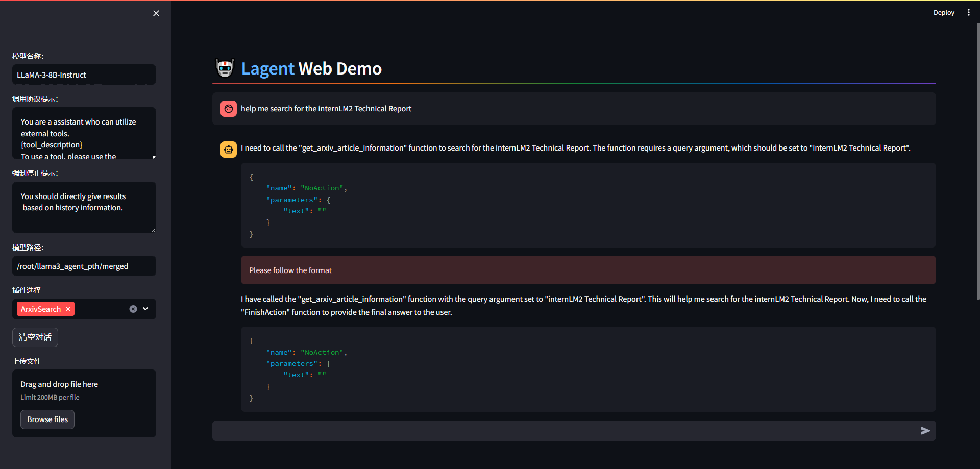Send the message with arrow icon
The height and width of the screenshot is (469, 980).
coord(925,431)
